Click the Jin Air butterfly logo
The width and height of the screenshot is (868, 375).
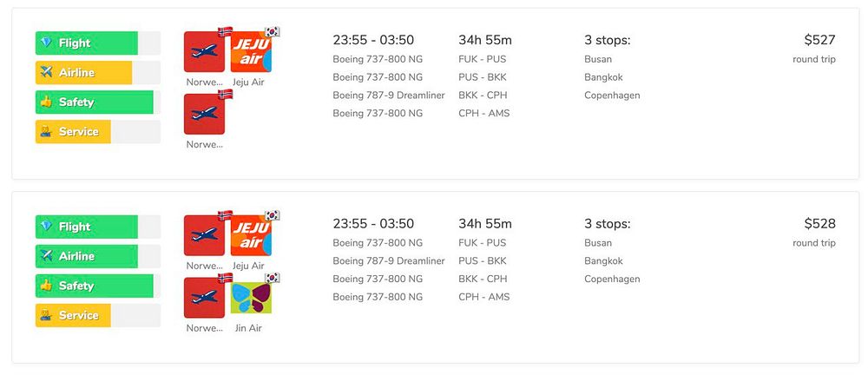pyautogui.click(x=251, y=298)
